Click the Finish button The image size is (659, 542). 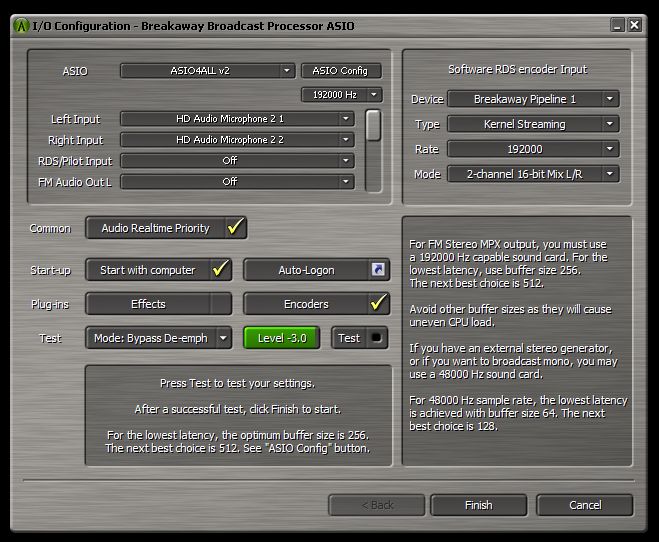coord(479,505)
